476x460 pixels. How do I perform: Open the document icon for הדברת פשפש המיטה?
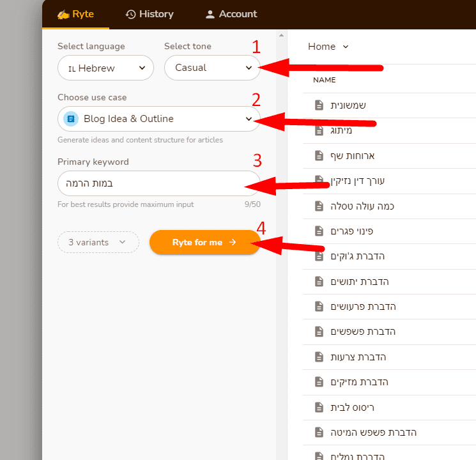click(319, 433)
